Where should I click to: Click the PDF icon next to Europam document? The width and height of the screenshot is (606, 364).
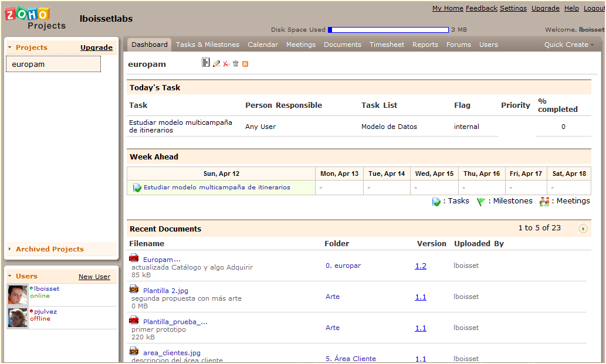[134, 258]
